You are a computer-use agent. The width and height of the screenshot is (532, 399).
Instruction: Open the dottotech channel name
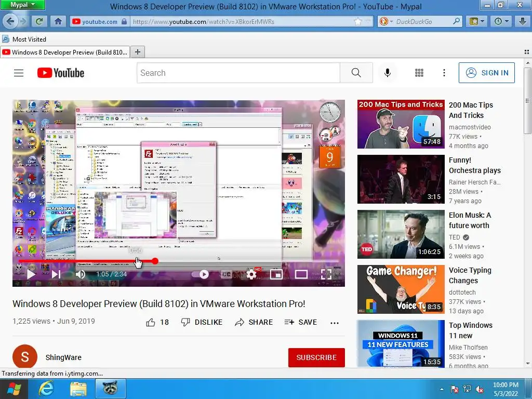pyautogui.click(x=462, y=292)
